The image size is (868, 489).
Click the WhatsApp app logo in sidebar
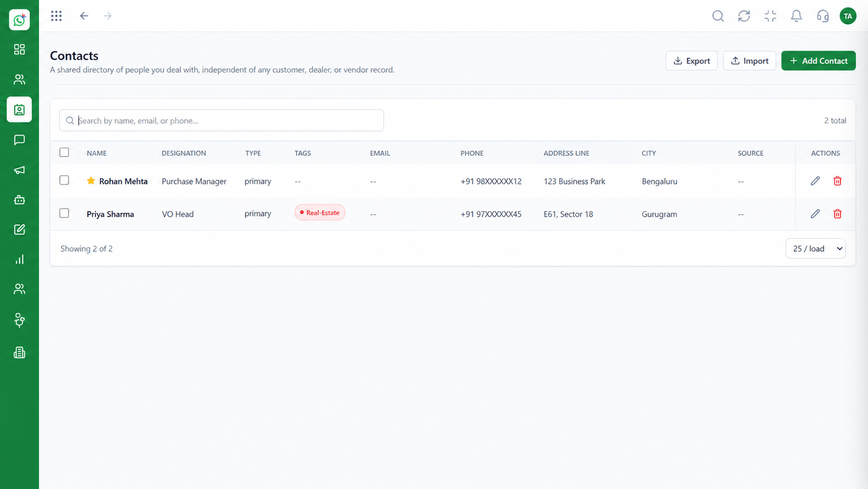[x=19, y=20]
